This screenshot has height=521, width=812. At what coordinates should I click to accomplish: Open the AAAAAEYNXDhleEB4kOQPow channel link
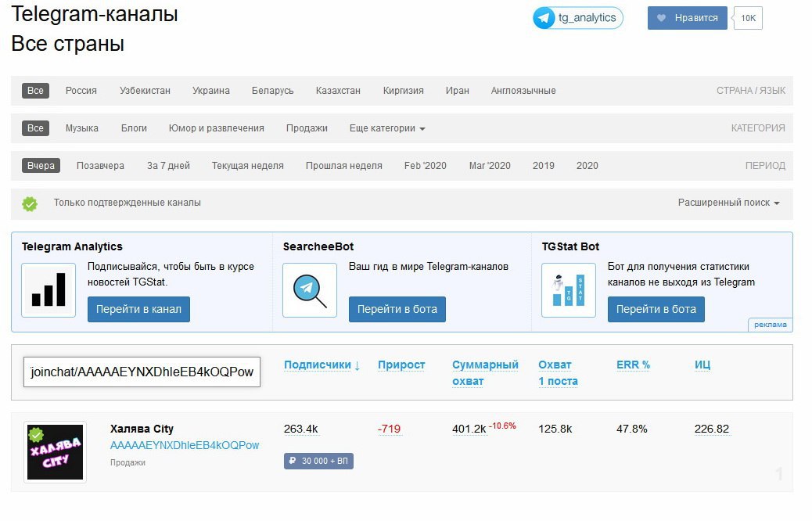click(x=185, y=445)
